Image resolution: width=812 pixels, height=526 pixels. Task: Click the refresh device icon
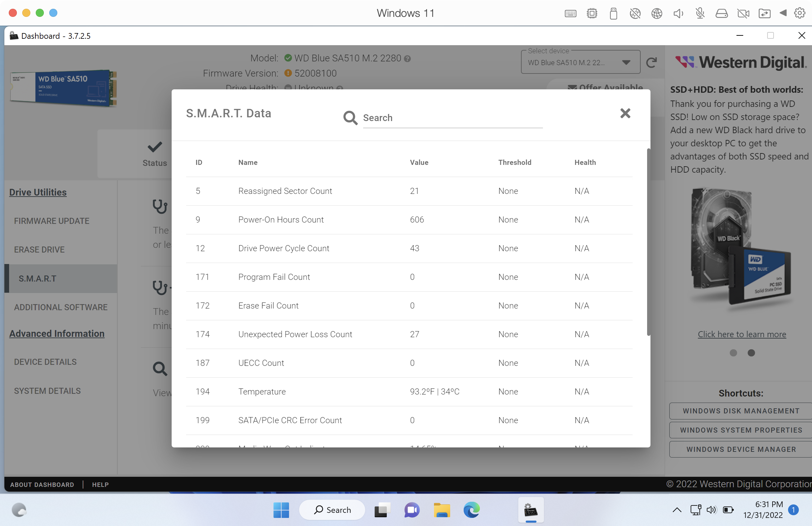651,62
